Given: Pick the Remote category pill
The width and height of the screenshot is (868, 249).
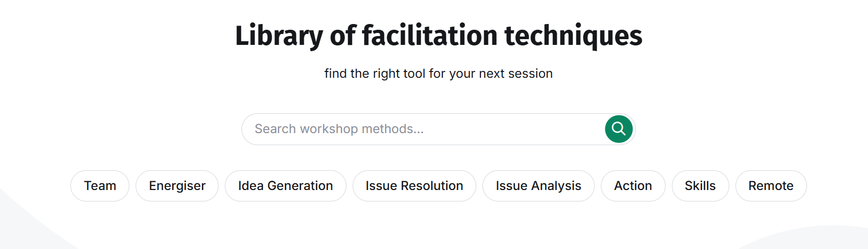Looking at the screenshot, I should 770,186.
